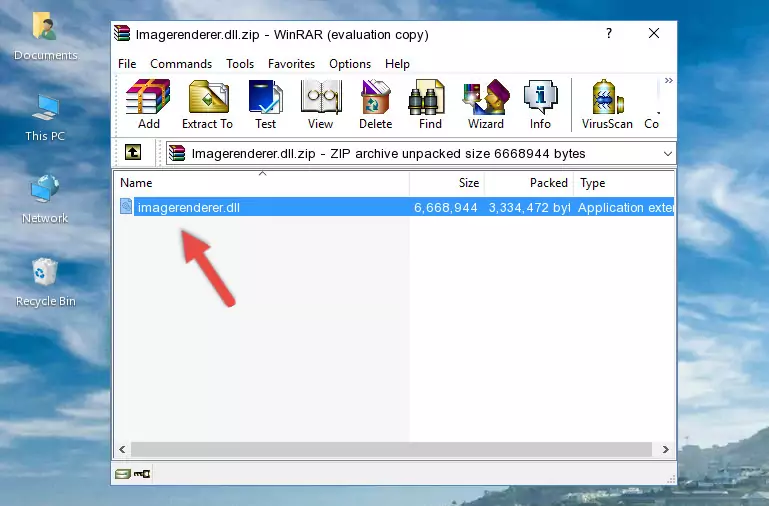Open the Tools menu
The height and width of the screenshot is (506, 769).
coord(240,64)
